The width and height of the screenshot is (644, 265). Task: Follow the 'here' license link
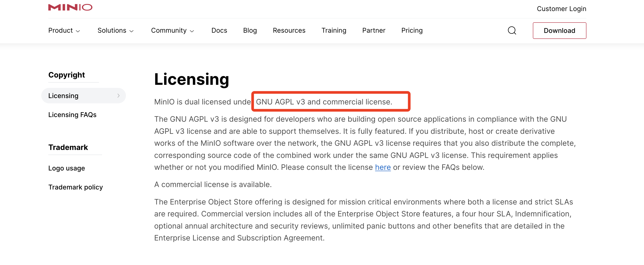383,167
